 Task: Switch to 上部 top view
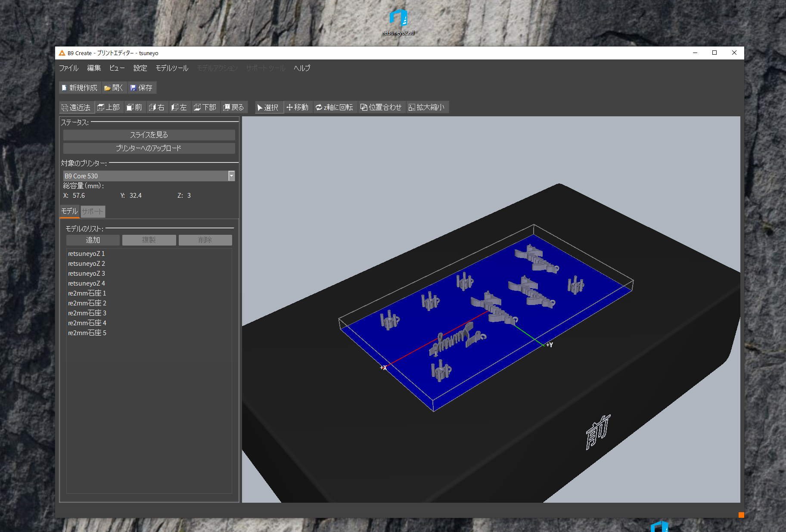click(109, 107)
